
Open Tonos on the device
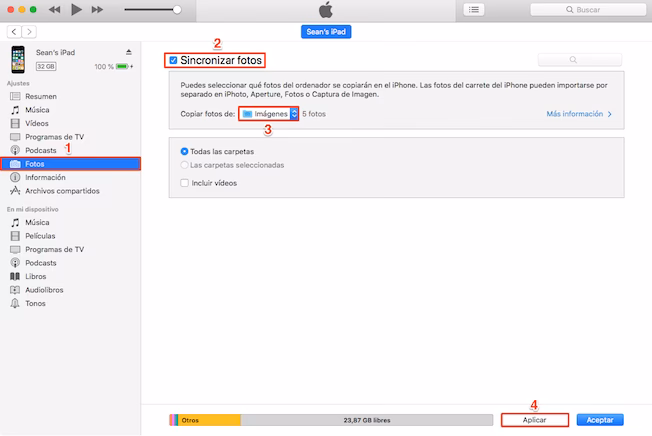[70, 303]
